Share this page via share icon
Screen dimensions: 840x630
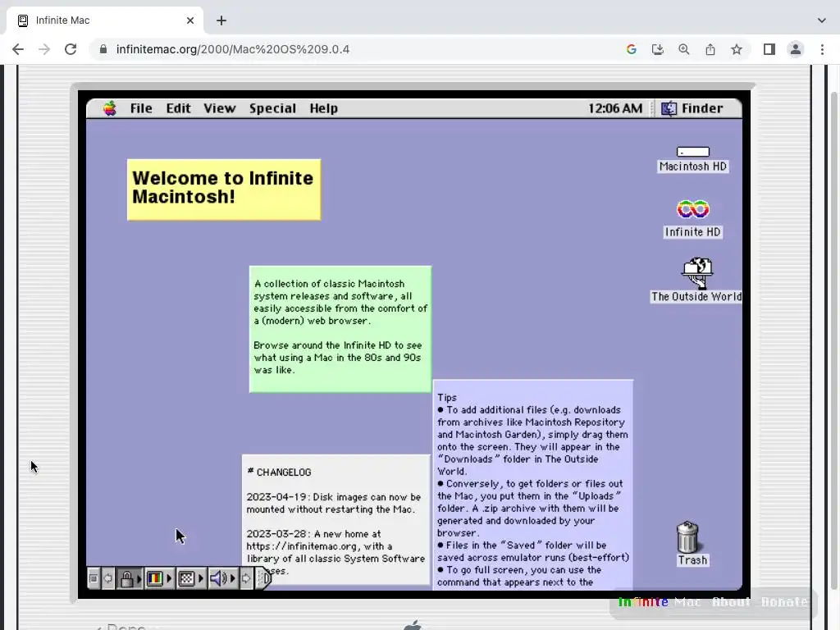click(x=710, y=49)
